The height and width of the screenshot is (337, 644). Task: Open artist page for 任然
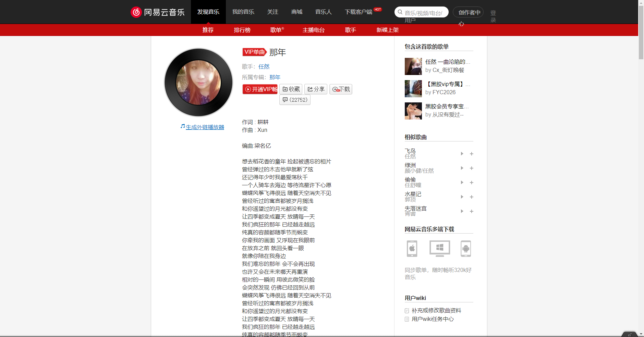264,66
